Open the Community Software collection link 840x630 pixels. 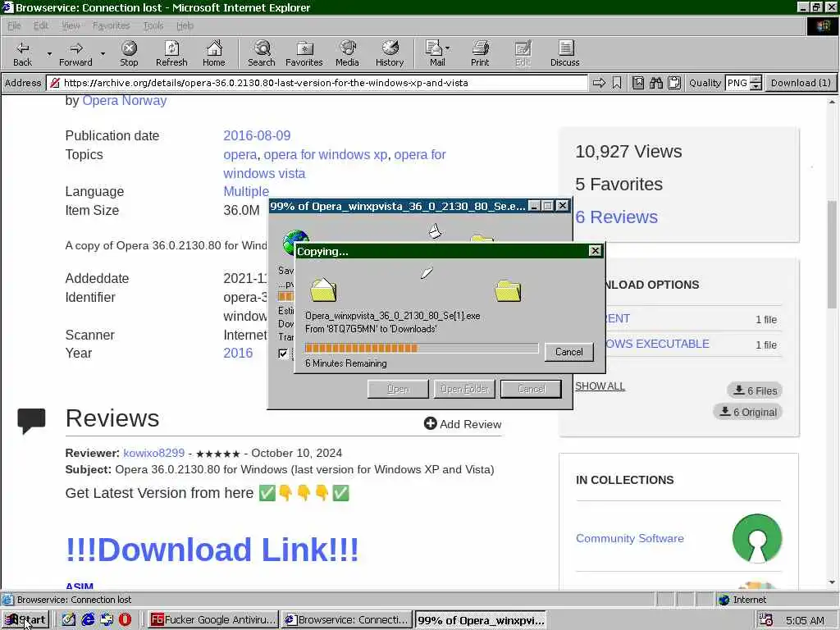coord(630,538)
